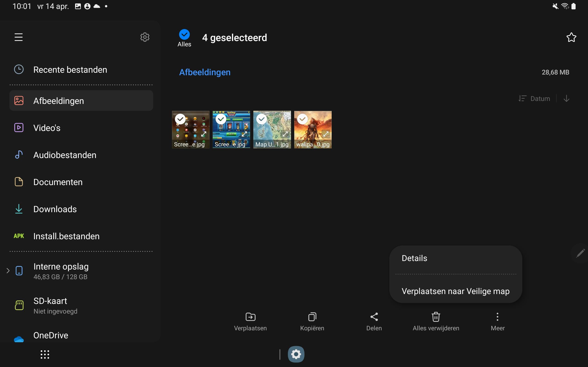Open My Files settings gear icon
This screenshot has width=588, height=367.
point(145,37)
